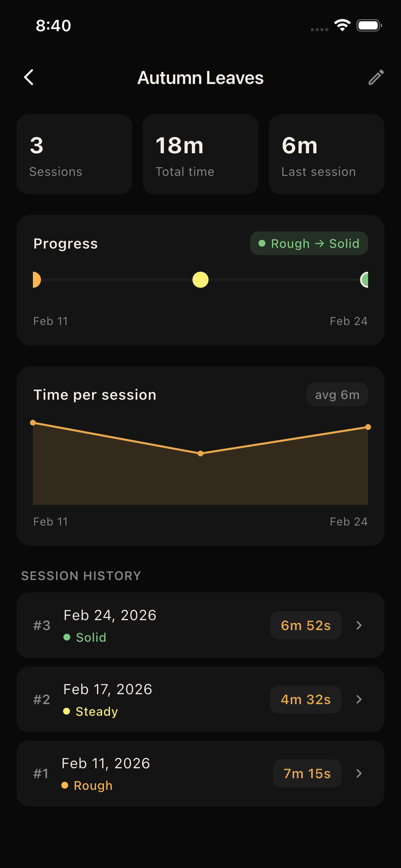This screenshot has height=868, width=401.
Task: Open the Sessions count card
Action: (74, 154)
